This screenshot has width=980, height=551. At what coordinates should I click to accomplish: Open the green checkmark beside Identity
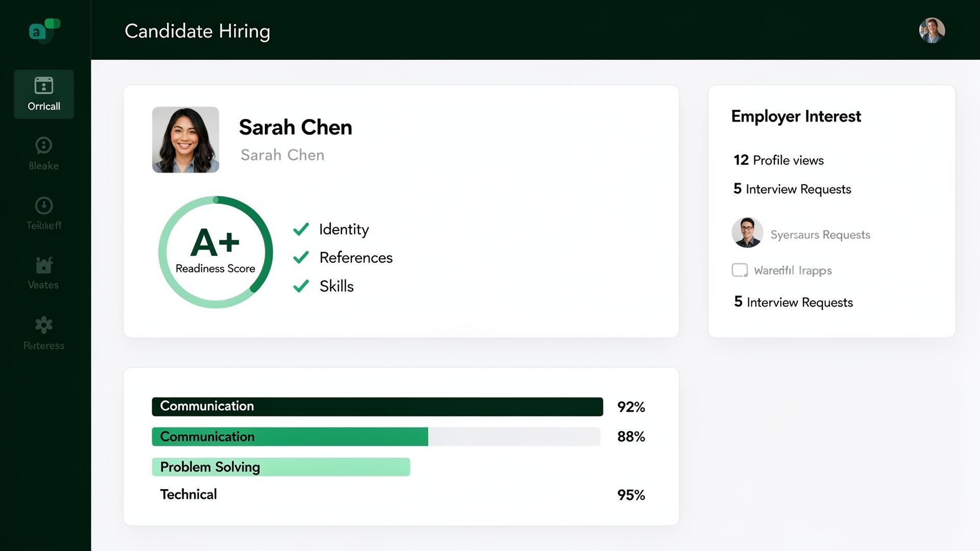[301, 230]
